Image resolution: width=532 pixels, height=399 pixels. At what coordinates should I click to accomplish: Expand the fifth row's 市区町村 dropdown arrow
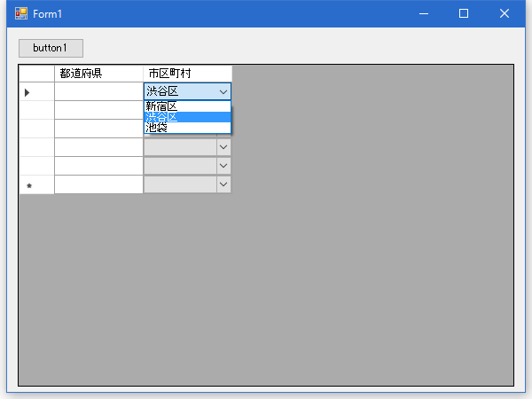[223, 166]
